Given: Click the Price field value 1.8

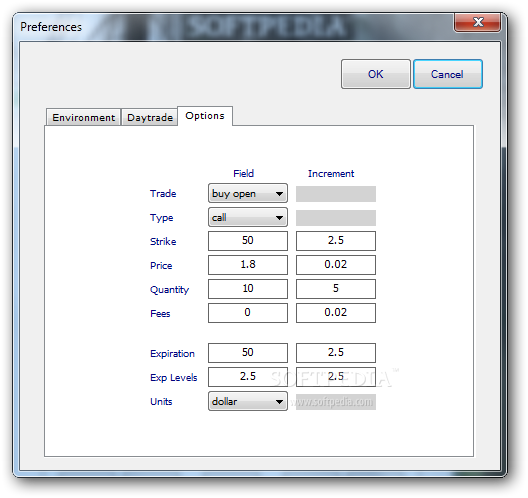Looking at the screenshot, I should 248,265.
